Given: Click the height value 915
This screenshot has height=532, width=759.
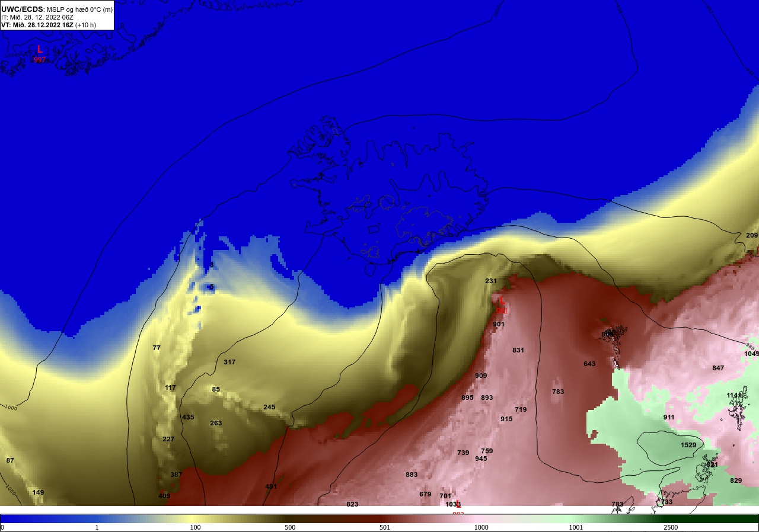Looking at the screenshot, I should pos(506,419).
